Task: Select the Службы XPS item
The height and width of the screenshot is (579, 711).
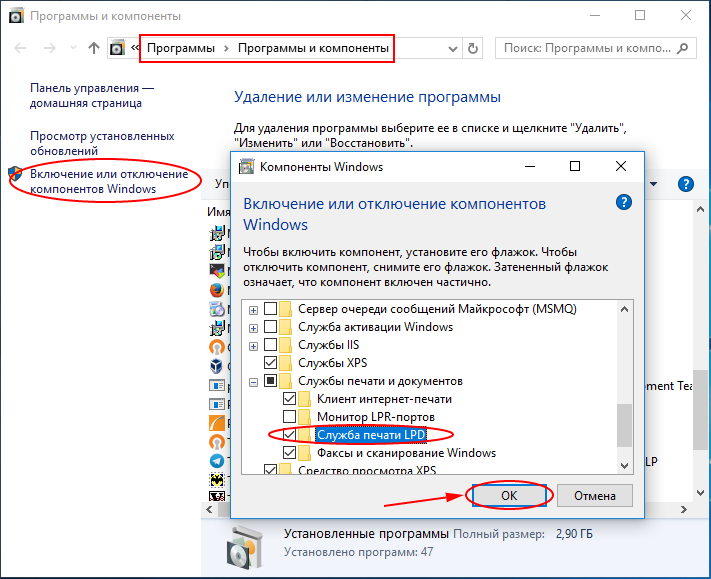Action: (x=332, y=363)
